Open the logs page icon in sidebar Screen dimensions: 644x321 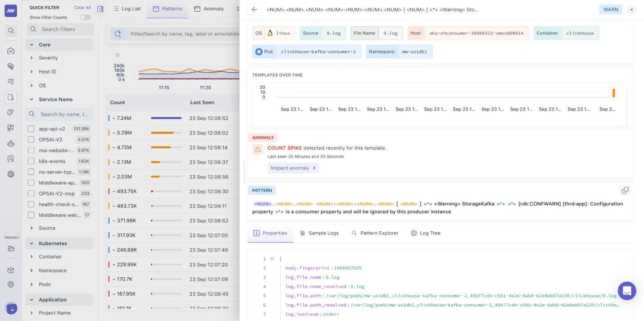(x=11, y=97)
